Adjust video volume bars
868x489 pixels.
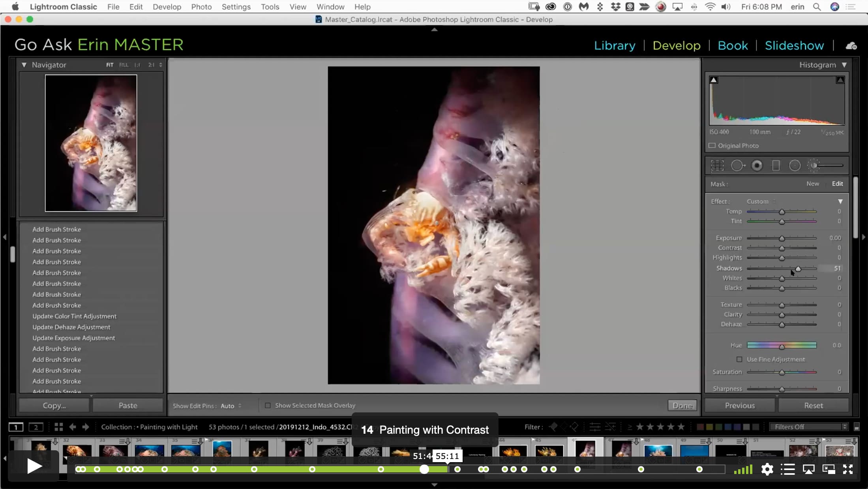click(x=743, y=469)
